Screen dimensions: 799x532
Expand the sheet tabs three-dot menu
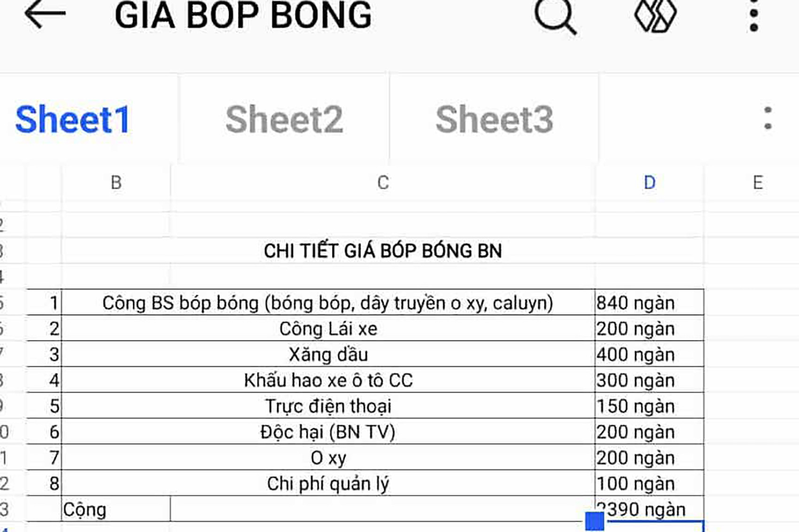point(768,118)
